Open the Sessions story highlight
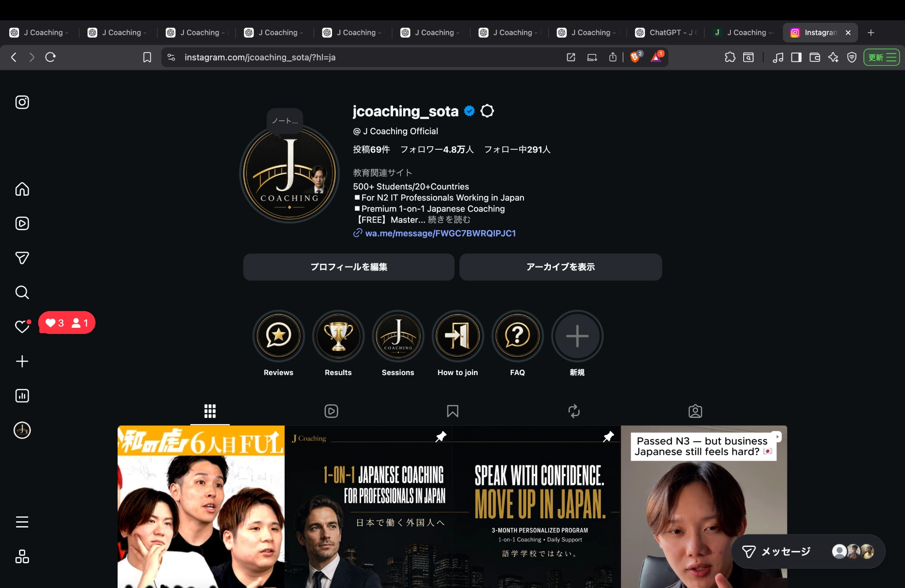Screen dimensions: 905x588 point(398,336)
